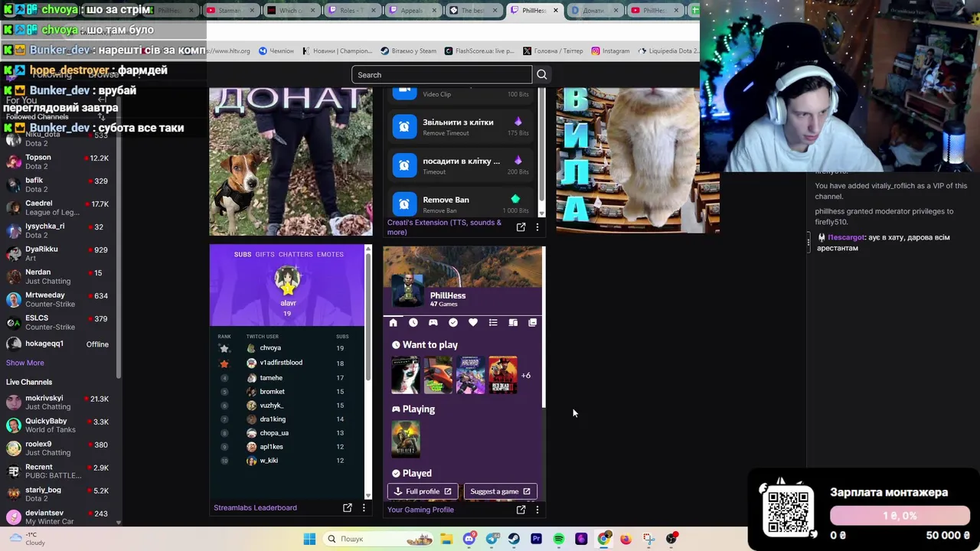Open the checkmark icon tab in gaming profile
Screen dimensions: 980x551
click(x=453, y=323)
